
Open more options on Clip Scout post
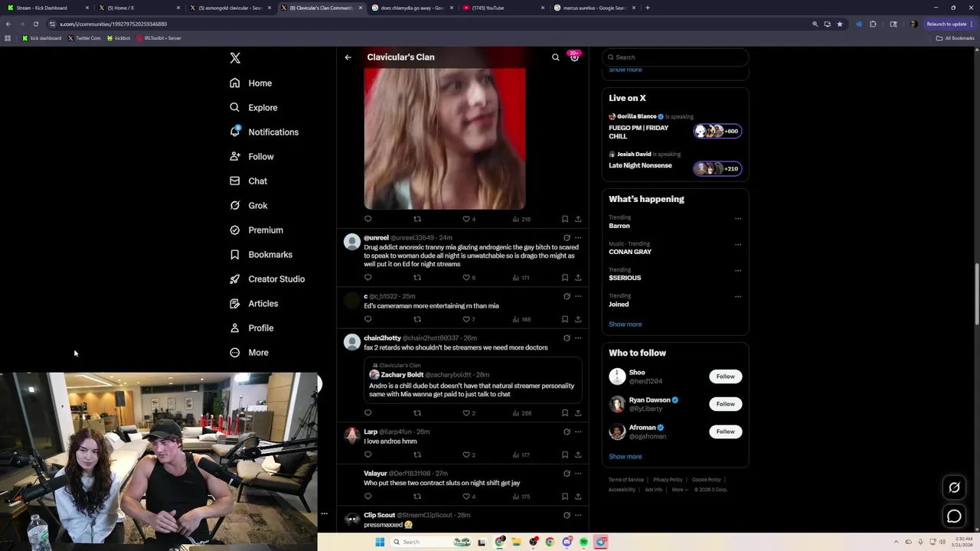pos(578,515)
